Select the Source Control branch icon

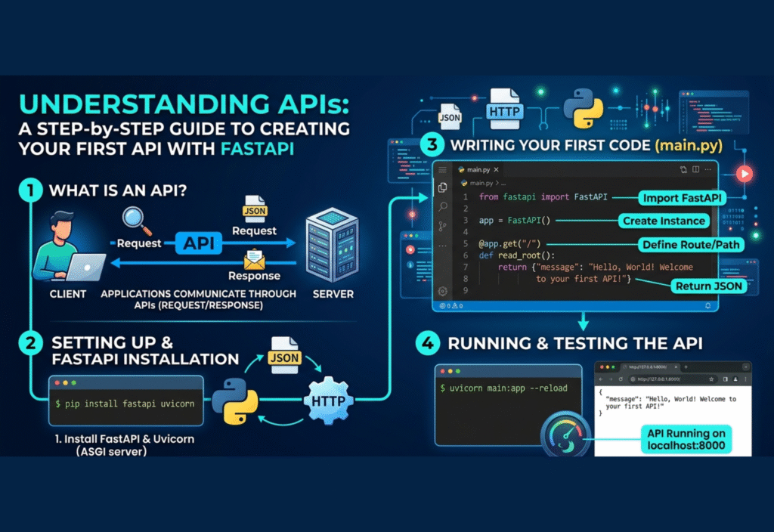[442, 226]
